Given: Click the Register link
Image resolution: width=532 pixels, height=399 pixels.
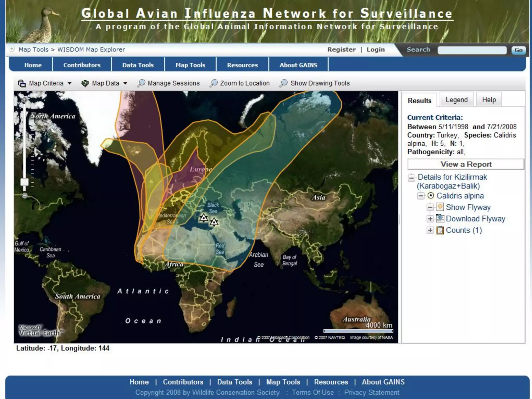Looking at the screenshot, I should point(342,49).
